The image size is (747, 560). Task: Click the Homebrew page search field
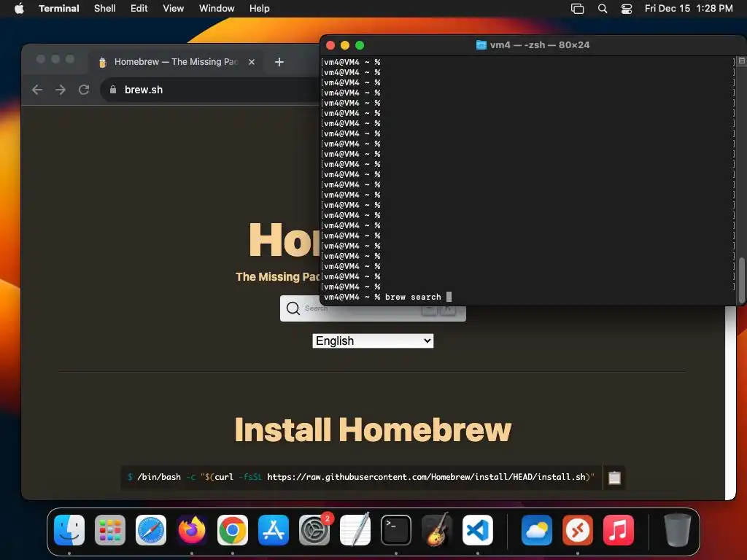point(373,314)
